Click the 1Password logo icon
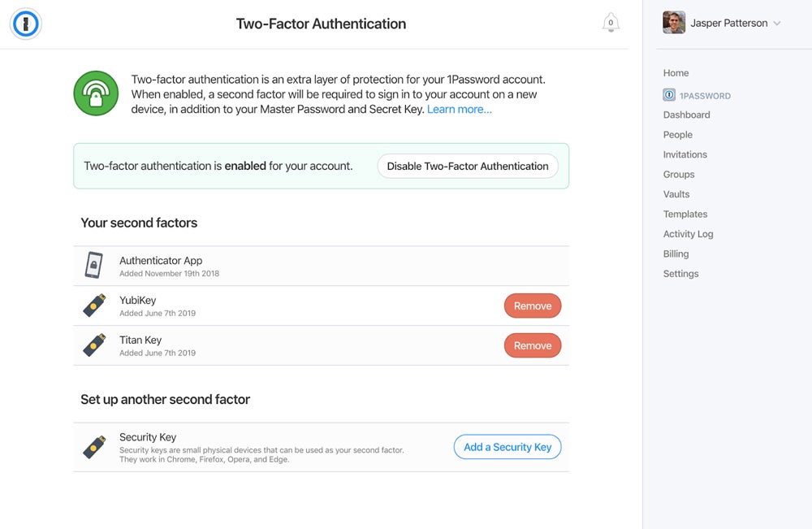Image resolution: width=812 pixels, height=529 pixels. (26, 24)
